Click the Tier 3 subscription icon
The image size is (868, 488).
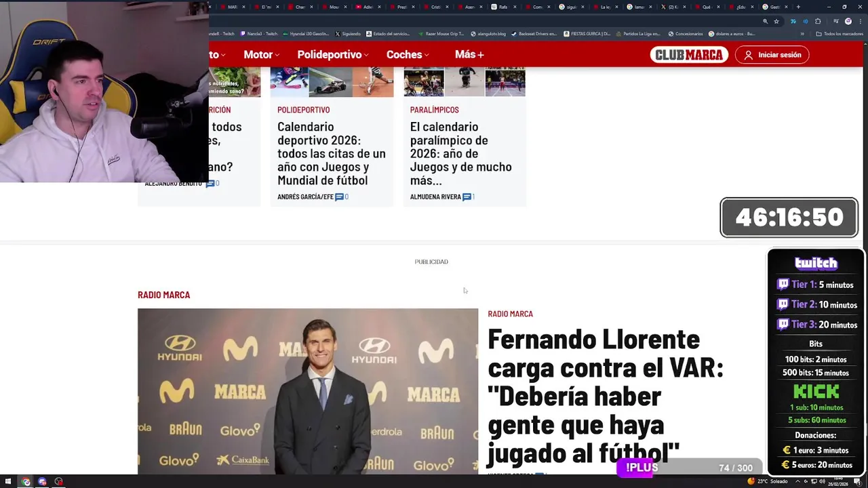(783, 324)
